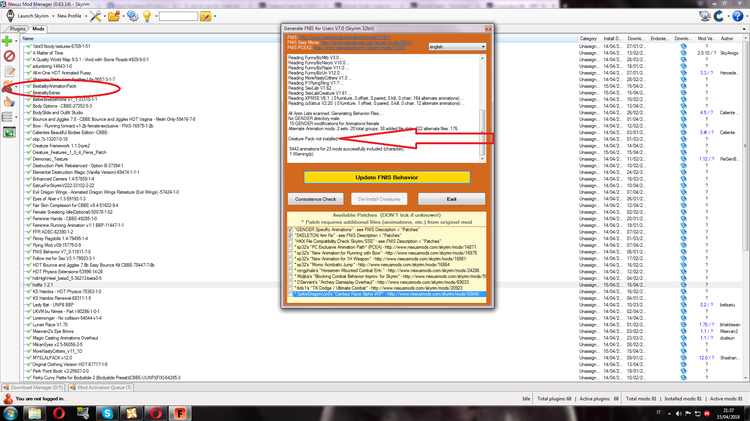Expand the category view dropdown arrow
Image resolution: width=750 pixels, height=421 pixels.
(x=16, y=117)
